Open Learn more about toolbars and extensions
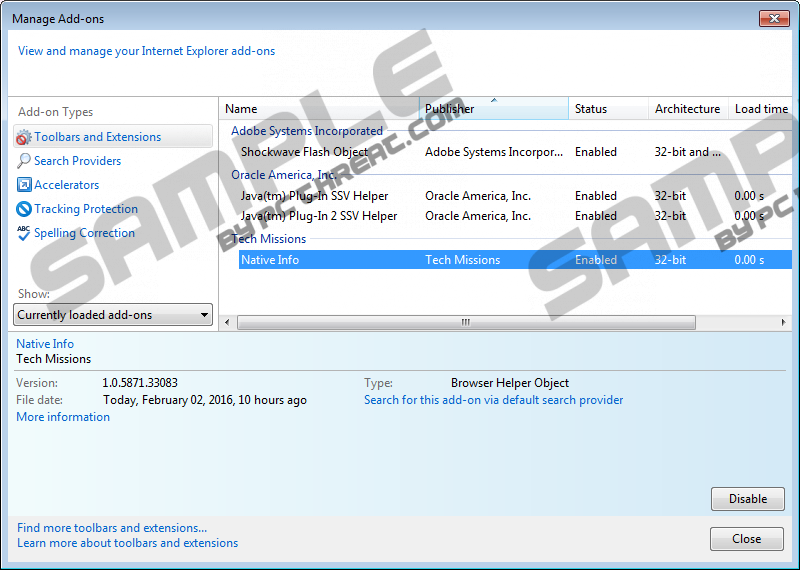 [x=127, y=543]
